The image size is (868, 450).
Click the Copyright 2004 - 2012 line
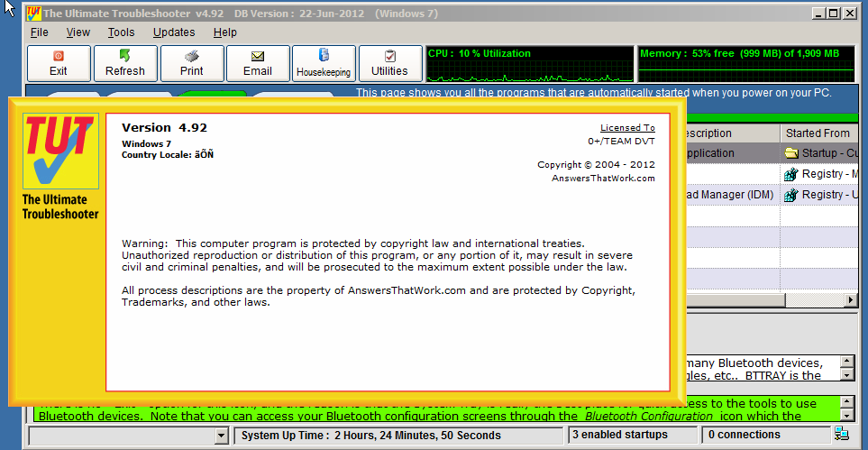(596, 165)
